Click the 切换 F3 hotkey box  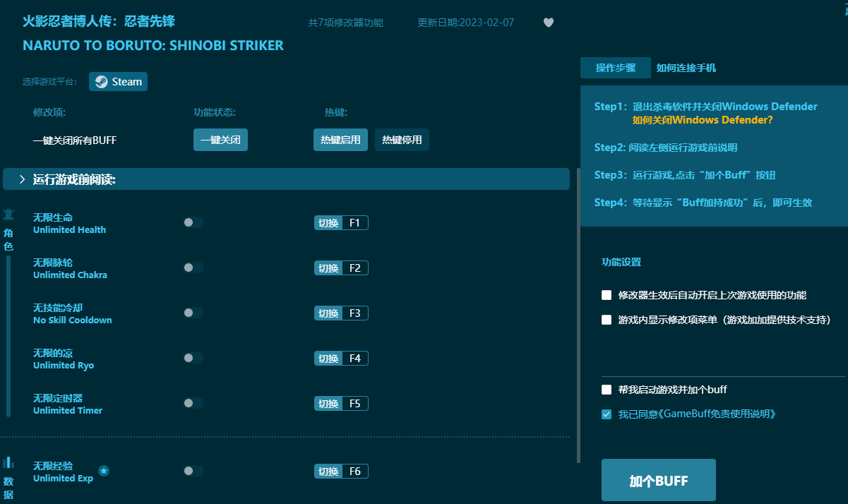pos(341,313)
